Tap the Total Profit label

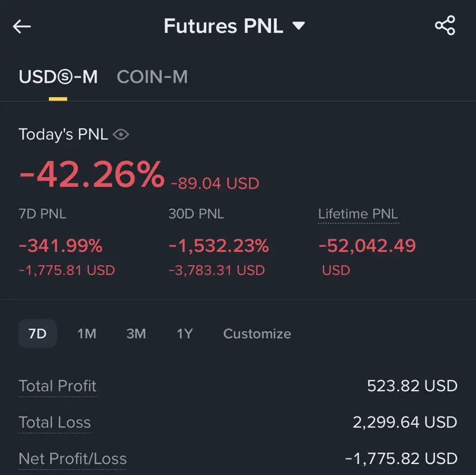coord(58,386)
